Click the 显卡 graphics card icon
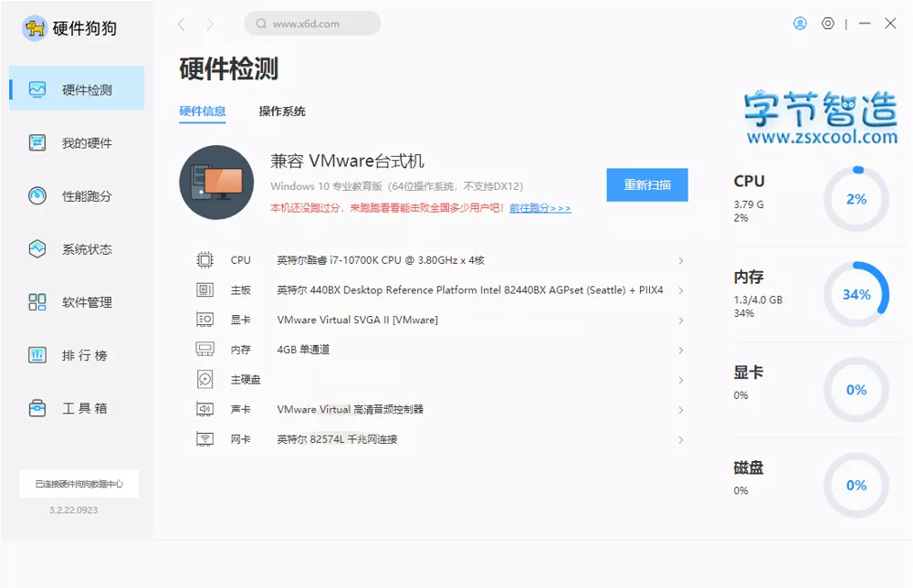Viewport: 913px width, 588px height. click(x=205, y=319)
